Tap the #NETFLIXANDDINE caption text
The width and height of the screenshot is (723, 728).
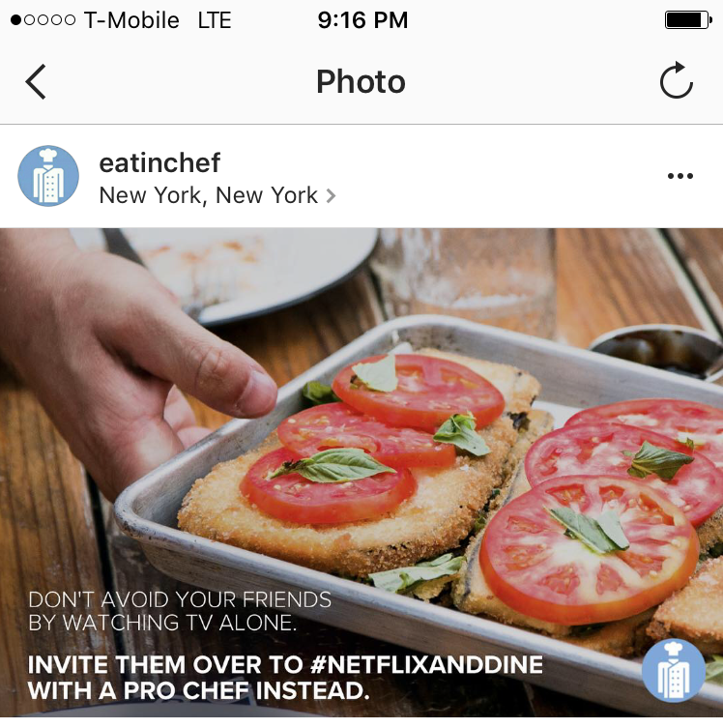click(x=426, y=664)
